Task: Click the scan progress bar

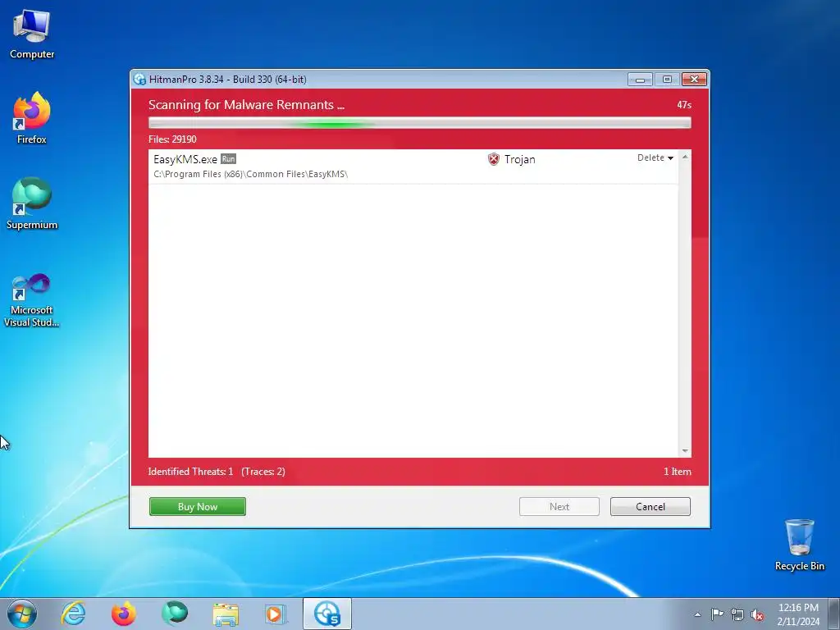Action: coord(419,123)
